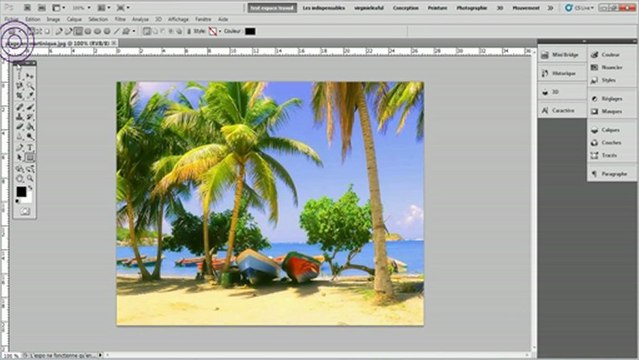The image size is (639, 360).
Task: Select the Quick Selection wand tool
Action: pos(30,86)
